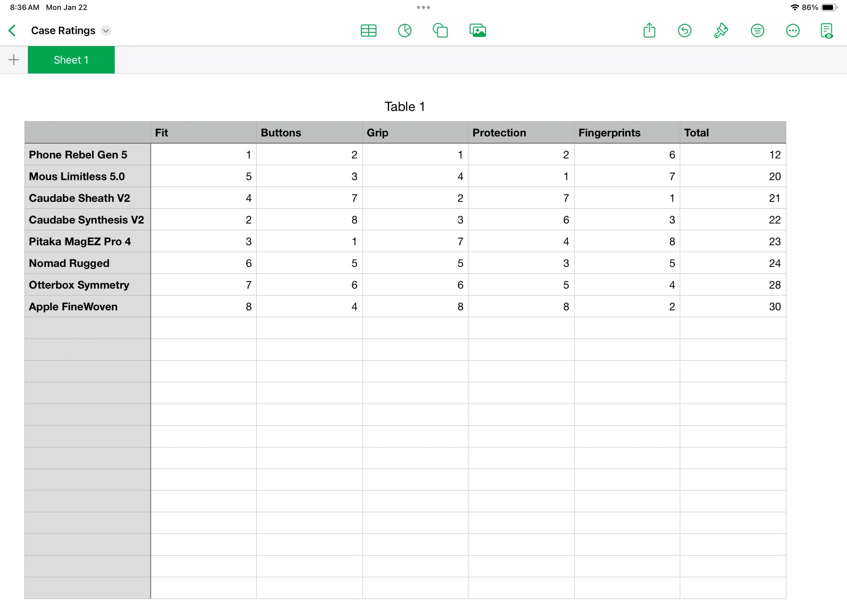Tap the Undo icon
Image resolution: width=847 pixels, height=616 pixels.
(x=684, y=30)
